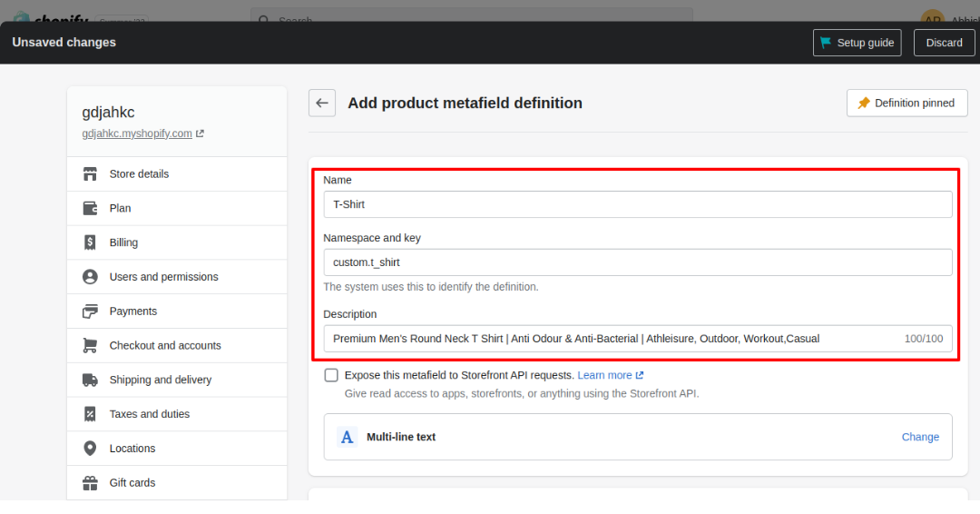This screenshot has height=514, width=980.
Task: Click the back arrow button
Action: coord(322,104)
